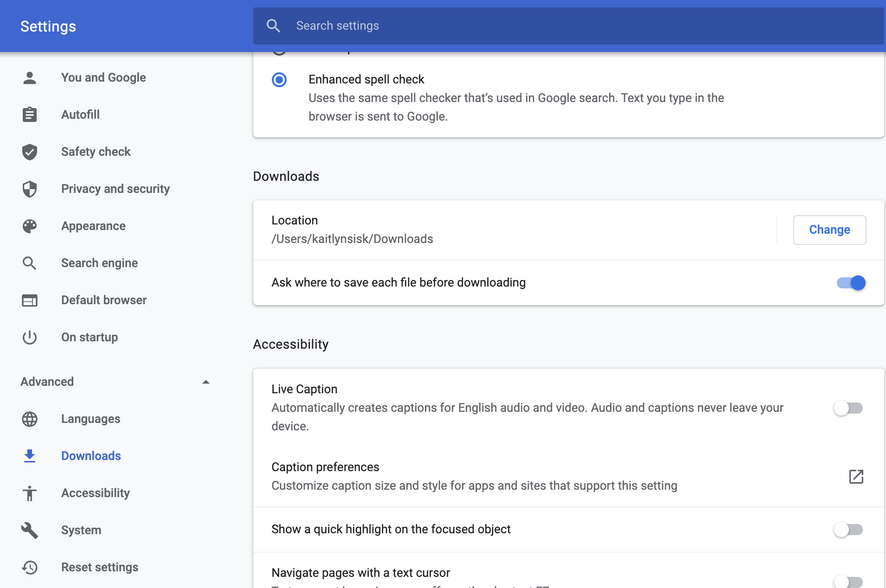Click the Caption preferences row title

(325, 467)
